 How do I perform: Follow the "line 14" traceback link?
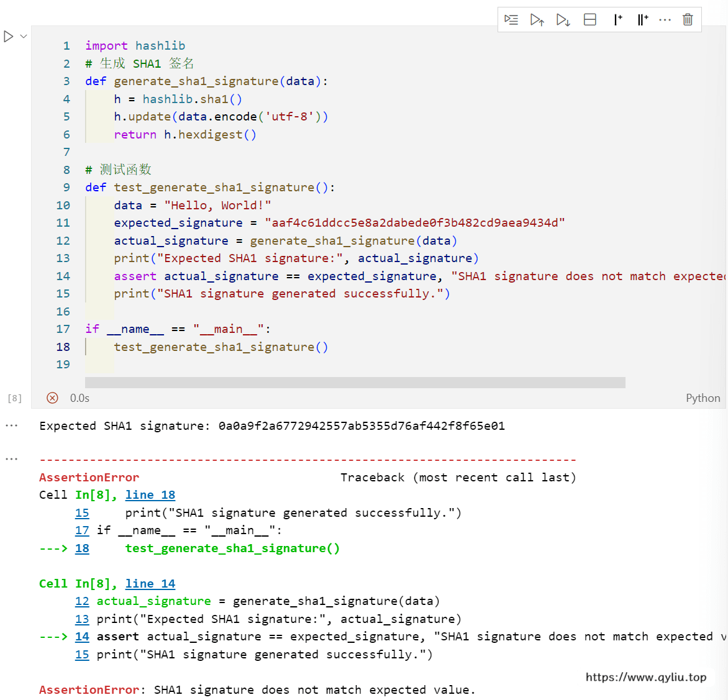click(150, 584)
